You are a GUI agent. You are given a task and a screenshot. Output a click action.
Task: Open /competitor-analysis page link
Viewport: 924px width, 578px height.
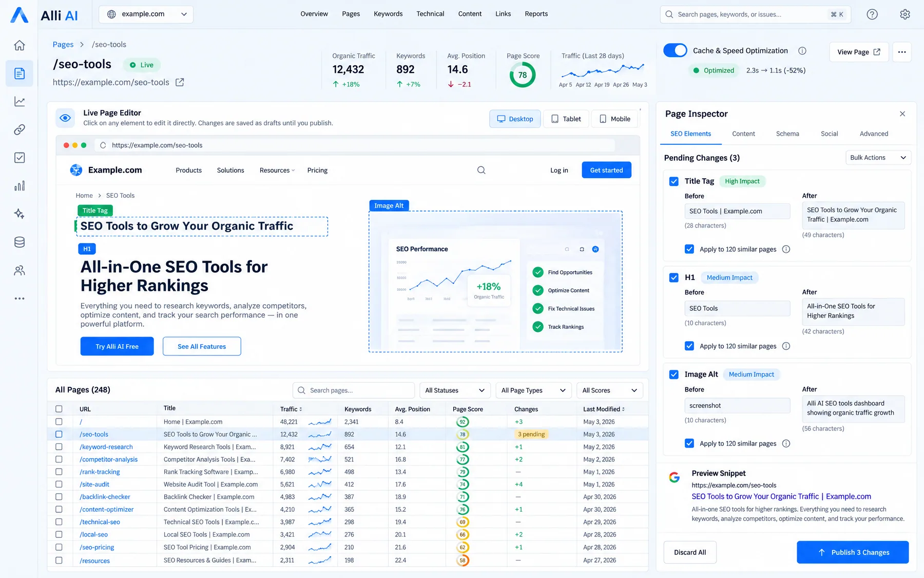109,459
